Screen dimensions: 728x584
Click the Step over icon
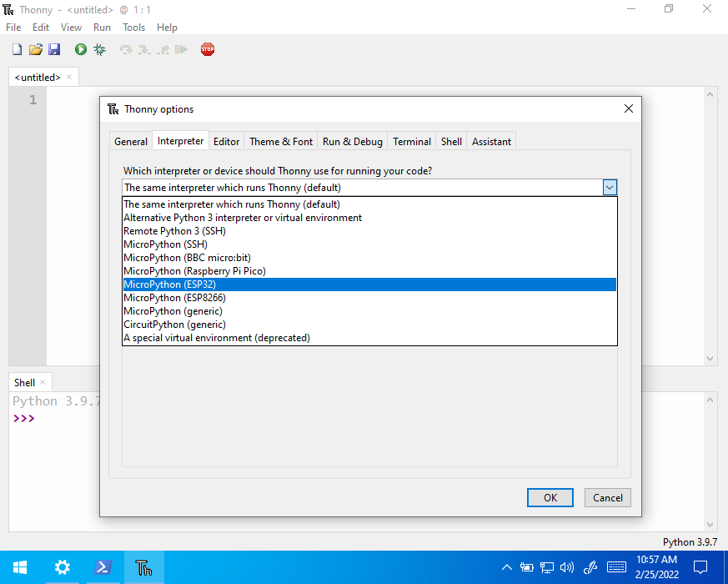126,49
